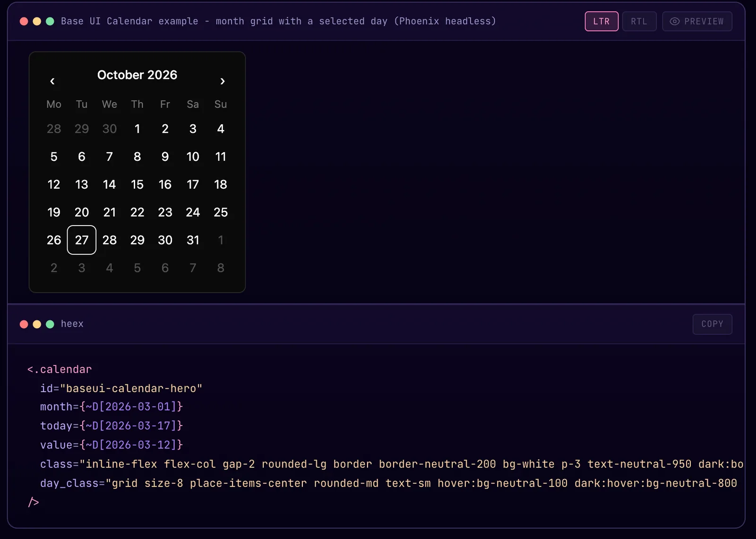Click the dimmed day 8 of next month
Screen dimensions: 756x539
click(221, 268)
